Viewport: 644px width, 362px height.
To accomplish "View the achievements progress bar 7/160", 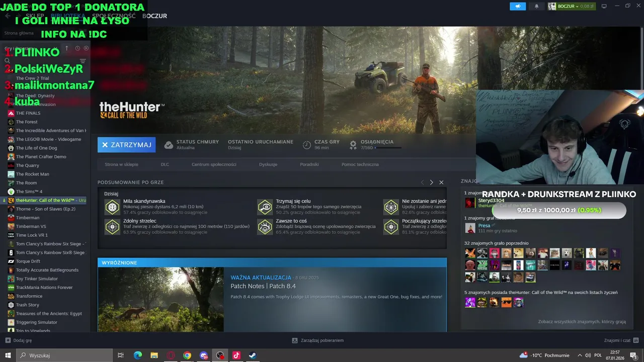I will click(x=388, y=148).
